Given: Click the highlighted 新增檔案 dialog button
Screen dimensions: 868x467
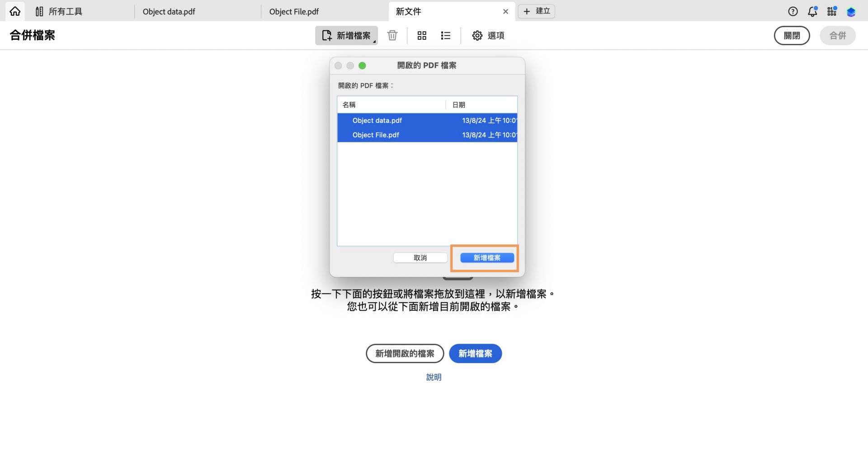Looking at the screenshot, I should click(x=486, y=257).
